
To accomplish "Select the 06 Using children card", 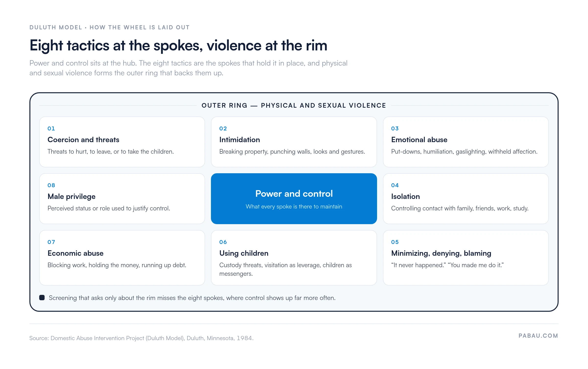I will point(294,258).
